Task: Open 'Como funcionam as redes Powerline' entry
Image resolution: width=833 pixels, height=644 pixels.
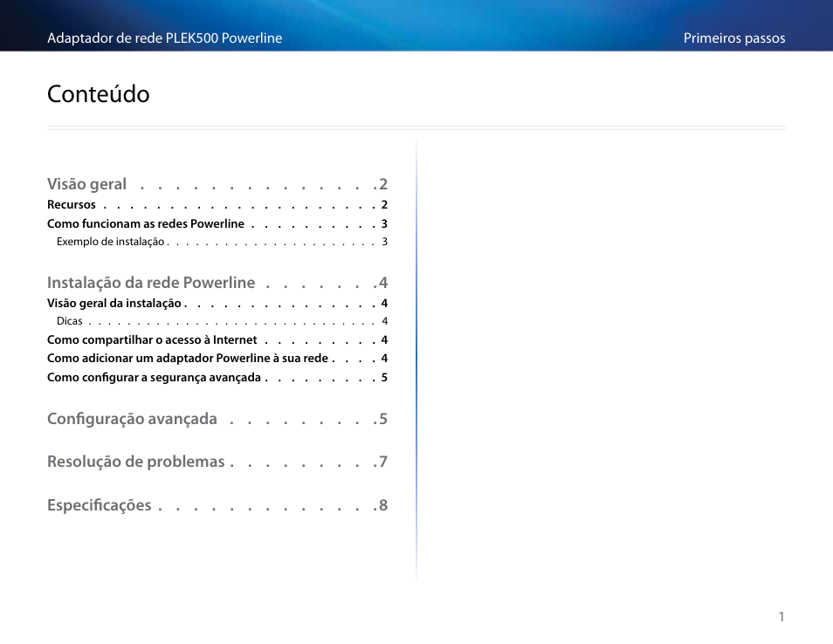Action: pyautogui.click(x=217, y=223)
